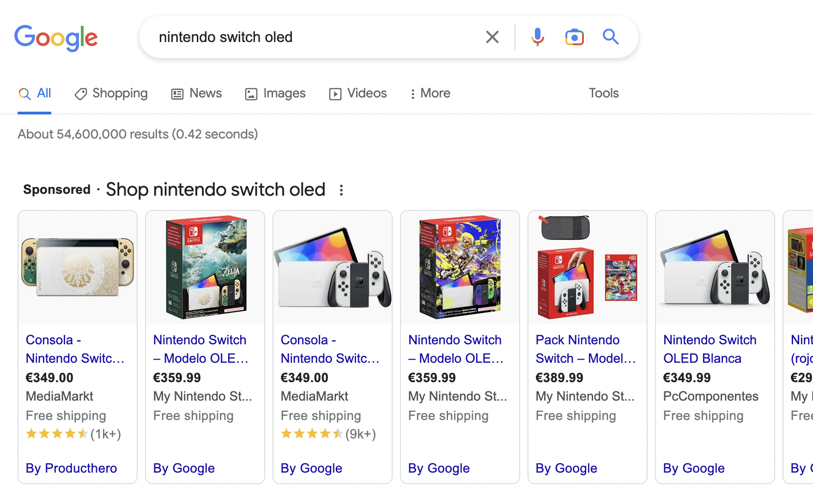Click the Google logo

point(56,38)
